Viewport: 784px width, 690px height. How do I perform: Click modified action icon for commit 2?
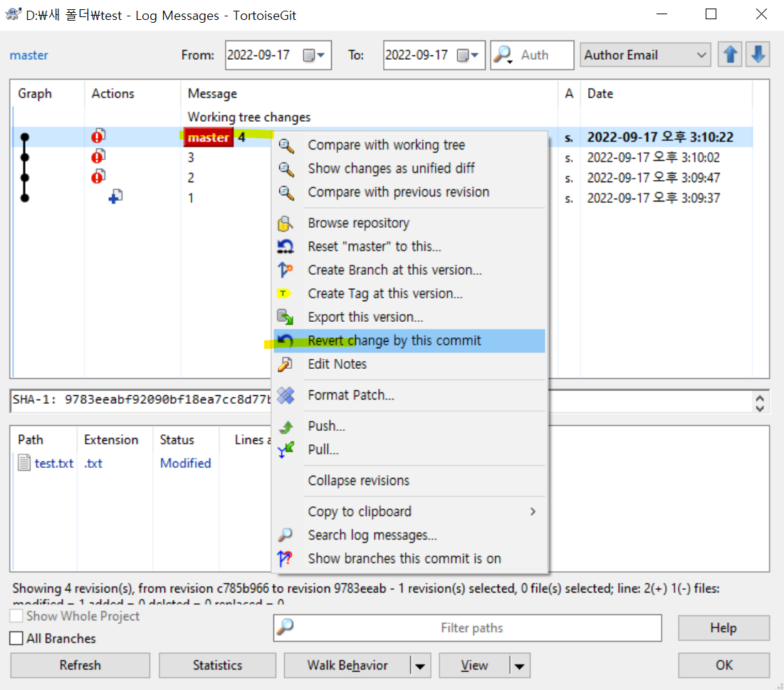(x=98, y=177)
